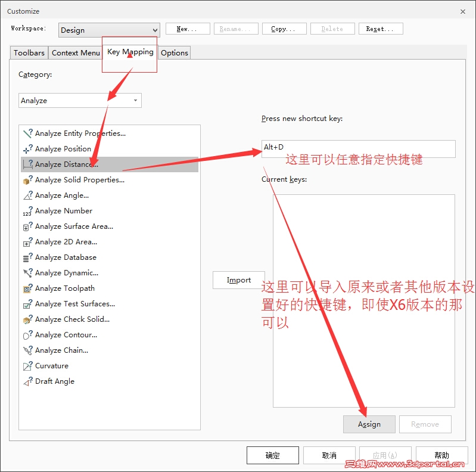
Task: Select the Key Mapping tab
Action: (130, 52)
